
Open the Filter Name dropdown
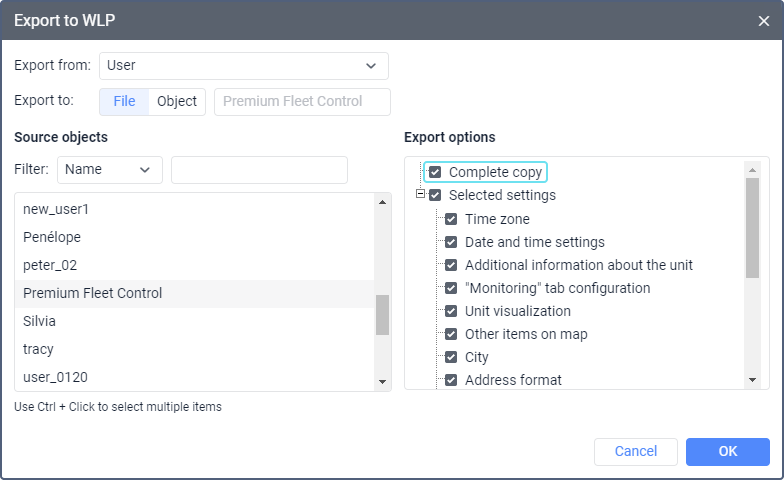(x=110, y=170)
